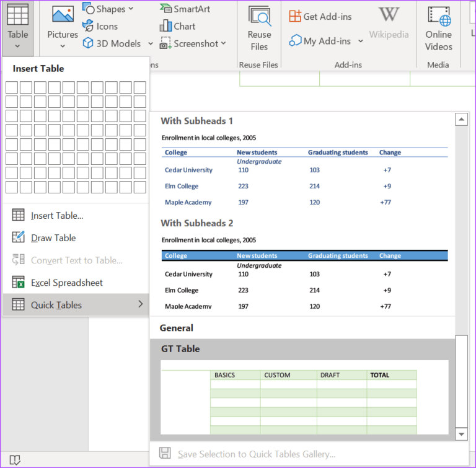This screenshot has height=468, width=476.
Task: Insert Icons from the ribbon
Action: (x=100, y=26)
